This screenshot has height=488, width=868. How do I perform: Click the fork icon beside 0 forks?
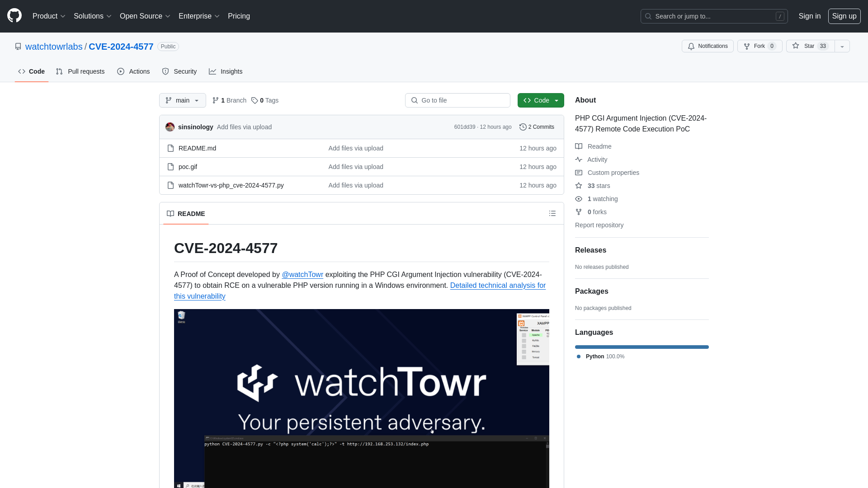point(579,212)
